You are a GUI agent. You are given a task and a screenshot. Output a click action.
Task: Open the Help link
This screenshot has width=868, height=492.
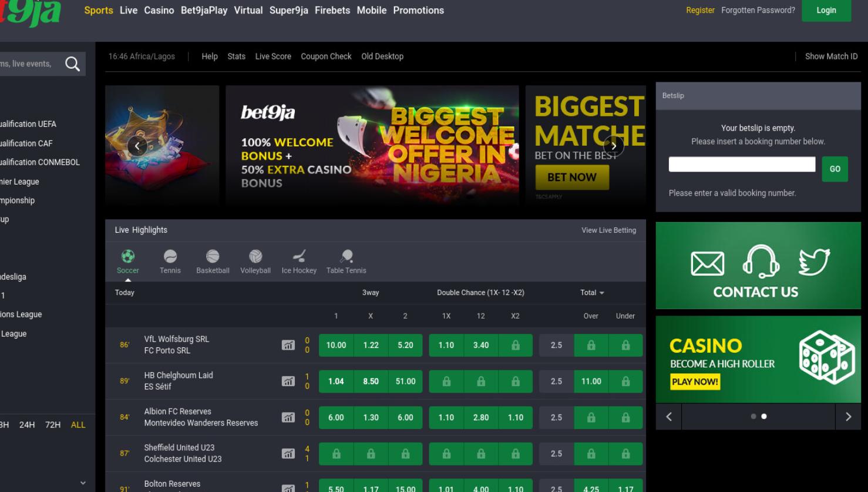click(x=210, y=56)
